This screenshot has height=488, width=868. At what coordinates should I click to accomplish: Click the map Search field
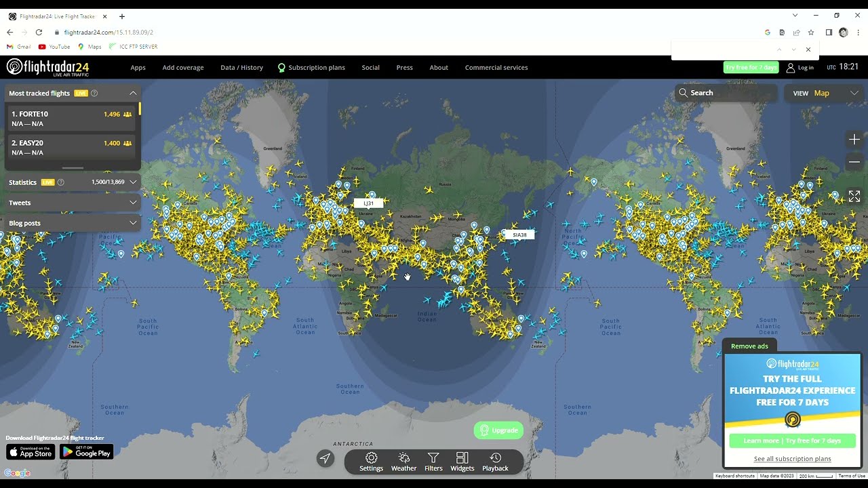[726, 93]
